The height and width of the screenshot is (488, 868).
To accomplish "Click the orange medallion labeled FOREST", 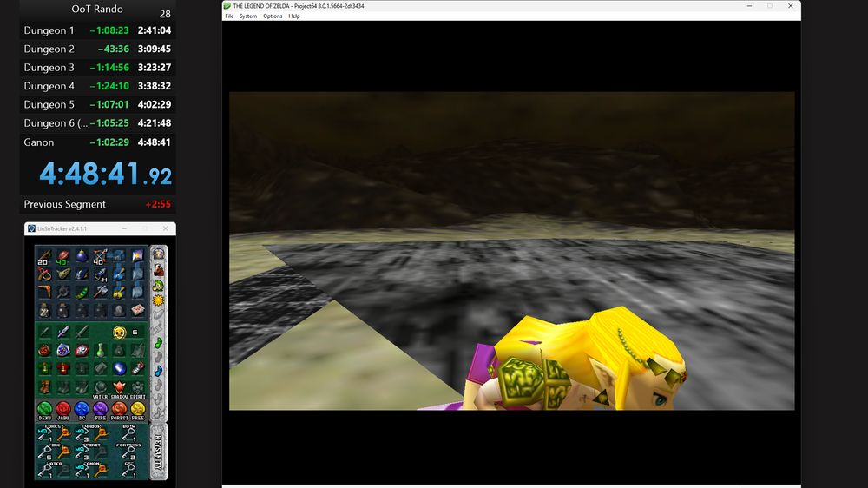I will (x=119, y=408).
